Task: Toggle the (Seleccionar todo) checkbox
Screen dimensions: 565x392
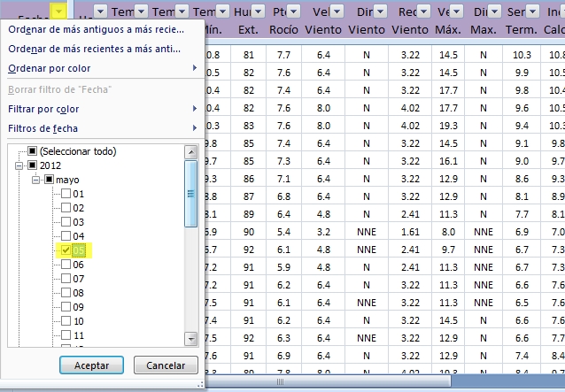Action: click(33, 151)
